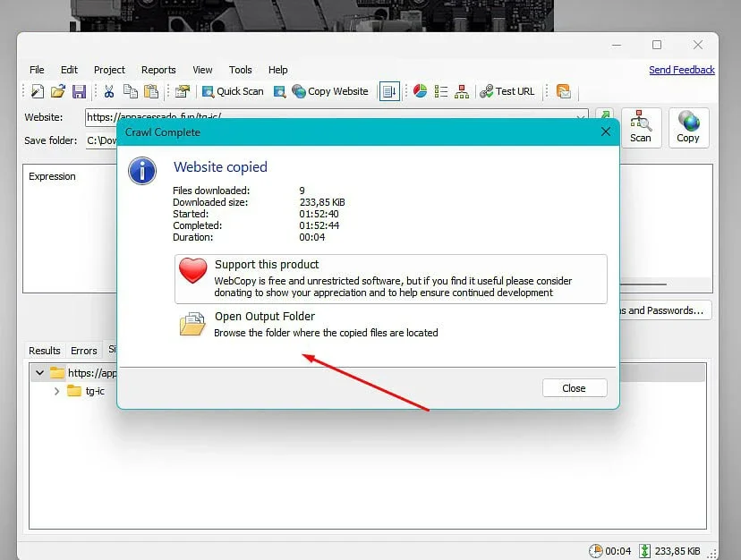Click the Expression column header

(x=52, y=176)
